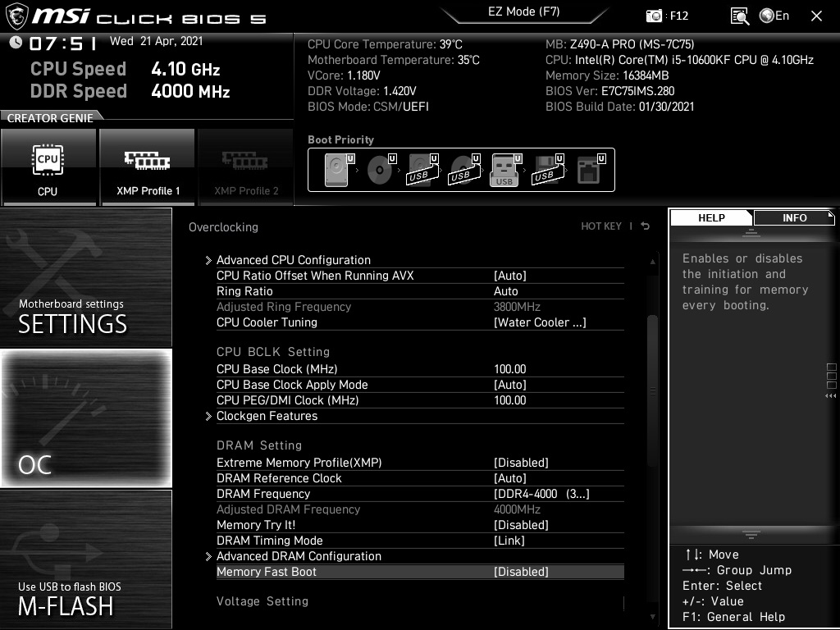
Task: Open the M-FLASH BIOS flashing section
Action: [85, 559]
